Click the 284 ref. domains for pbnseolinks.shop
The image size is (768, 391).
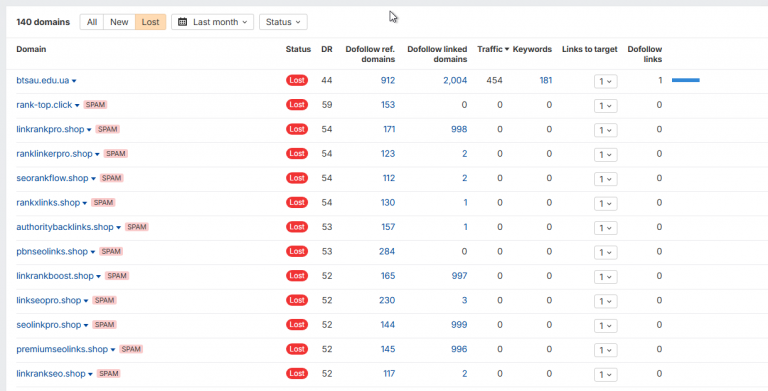387,252
